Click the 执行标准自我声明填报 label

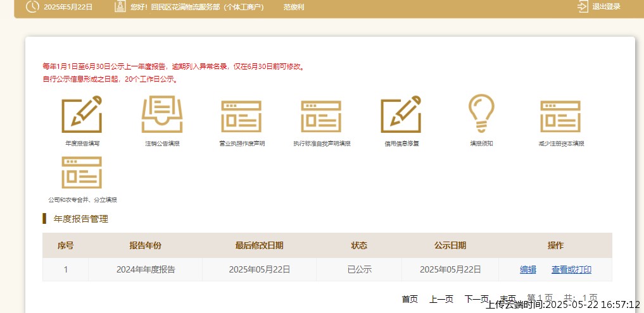pyautogui.click(x=322, y=144)
